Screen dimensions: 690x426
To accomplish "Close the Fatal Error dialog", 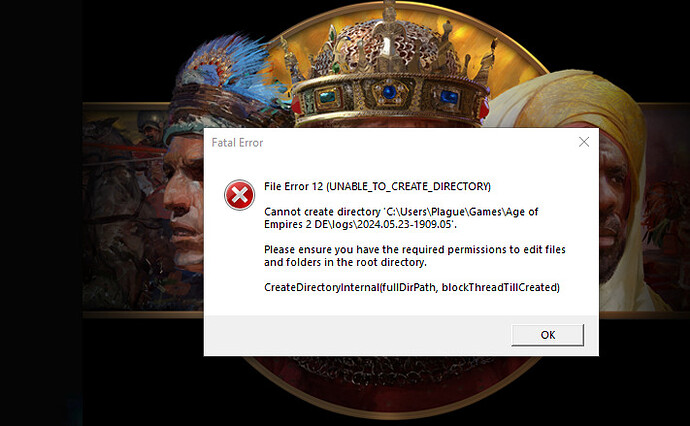I will [584, 142].
